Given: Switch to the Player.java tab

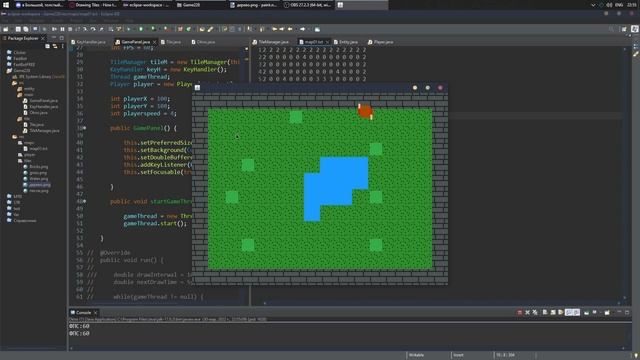Looking at the screenshot, I should pos(381,42).
